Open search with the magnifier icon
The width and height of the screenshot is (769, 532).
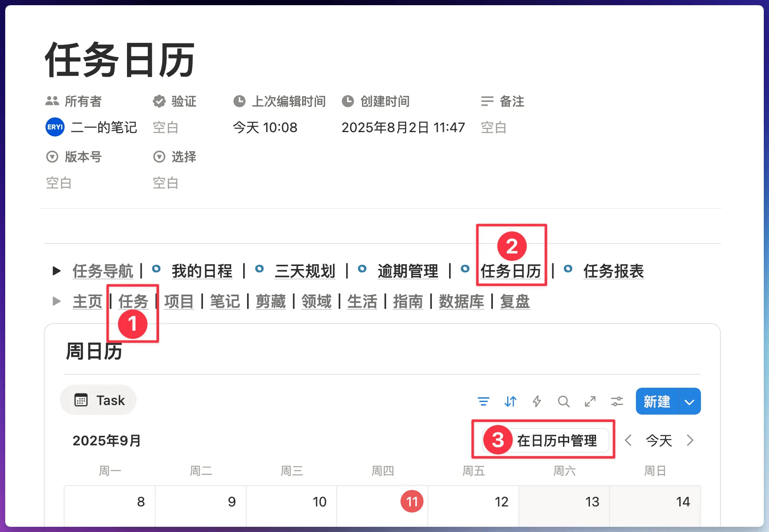[564, 402]
